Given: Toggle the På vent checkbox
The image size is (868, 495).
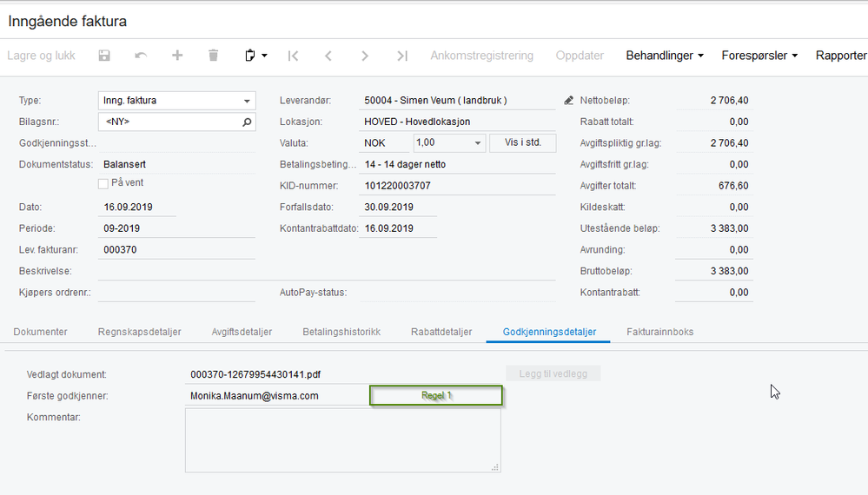Looking at the screenshot, I should pyautogui.click(x=103, y=183).
